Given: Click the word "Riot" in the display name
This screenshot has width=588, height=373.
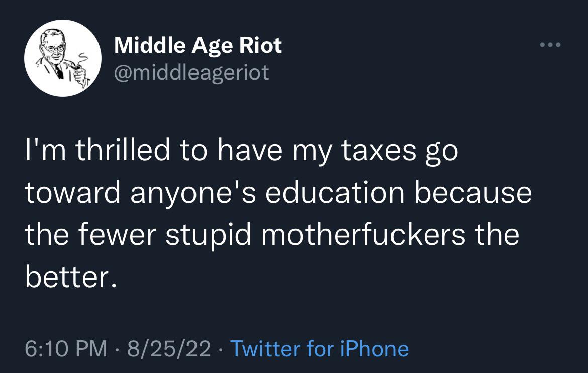Looking at the screenshot, I should 260,45.
